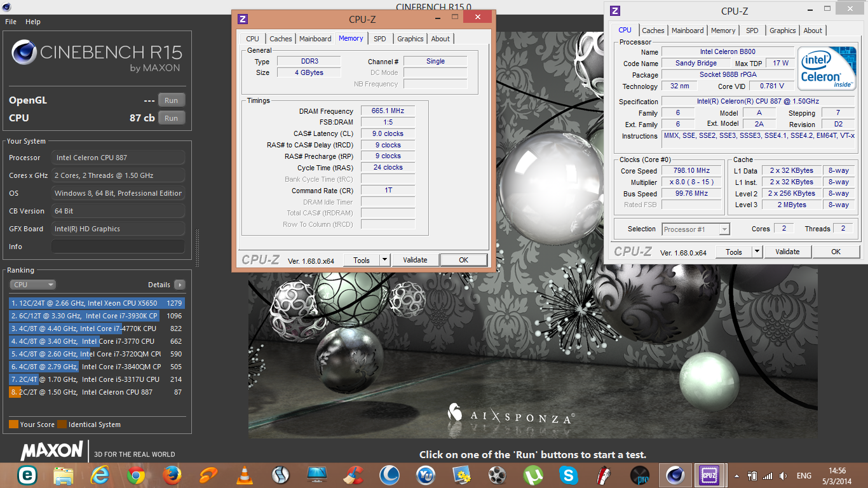This screenshot has width=868, height=488.
Task: Select the Core i7-3930K ranking entry
Action: coord(97,316)
